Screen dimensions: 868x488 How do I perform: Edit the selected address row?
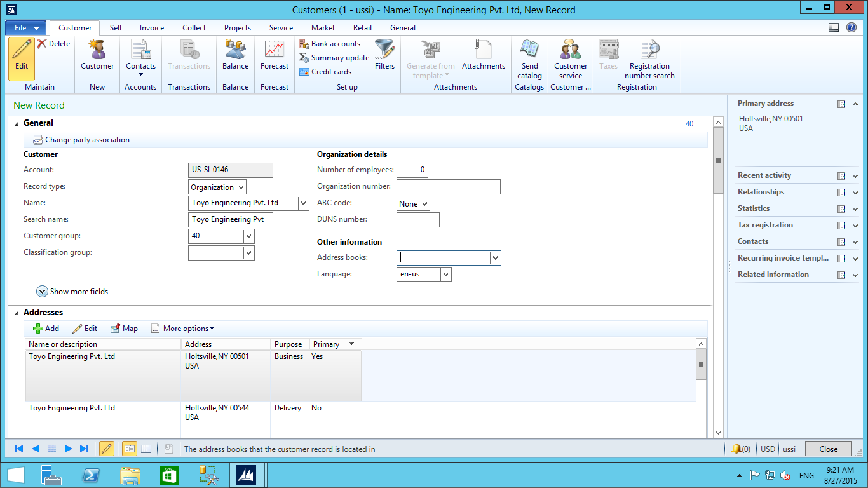point(85,329)
